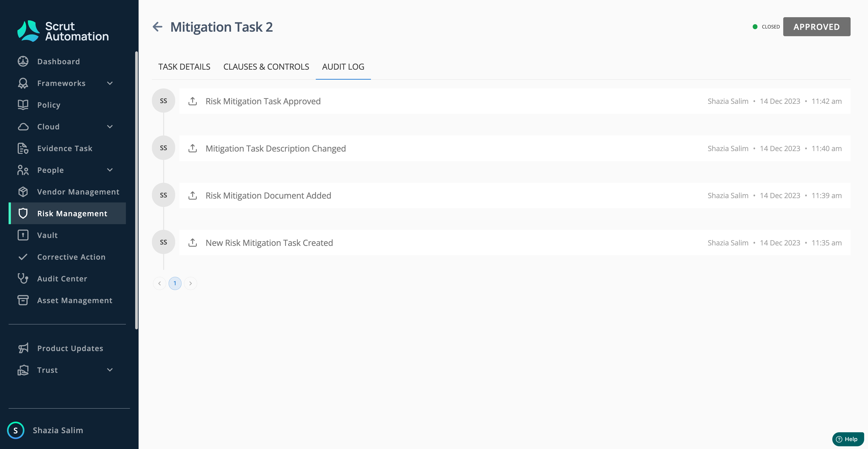Viewport: 868px width, 449px height.
Task: Click the Frameworks ribbon icon
Action: [x=23, y=83]
